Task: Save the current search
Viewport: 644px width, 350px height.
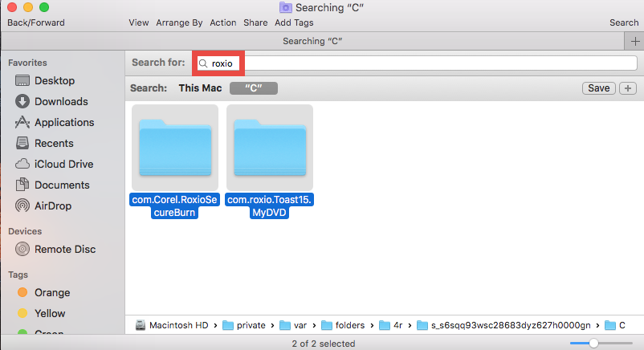Action: point(598,88)
